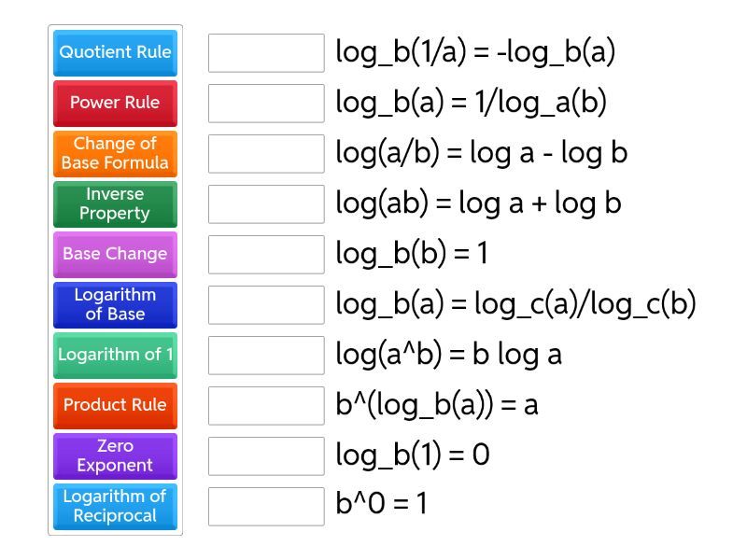Click answer slot for log(ab) equation
Screen dimensions: 747x560
tap(266, 204)
